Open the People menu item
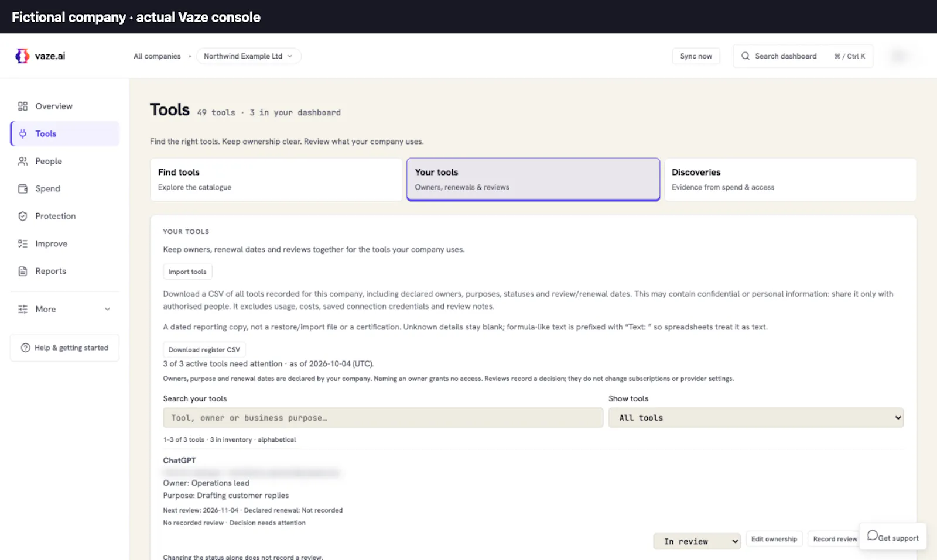 (x=64, y=161)
